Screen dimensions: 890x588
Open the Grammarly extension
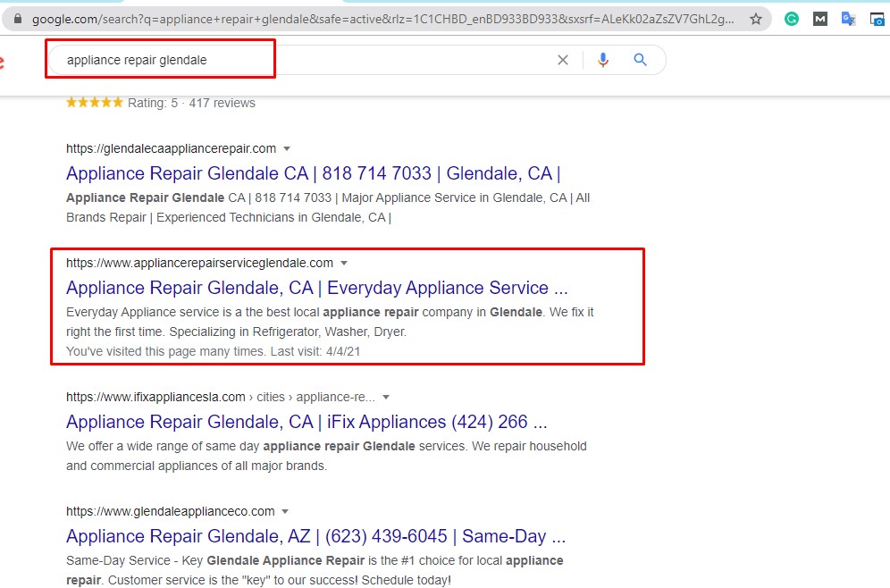pos(792,18)
